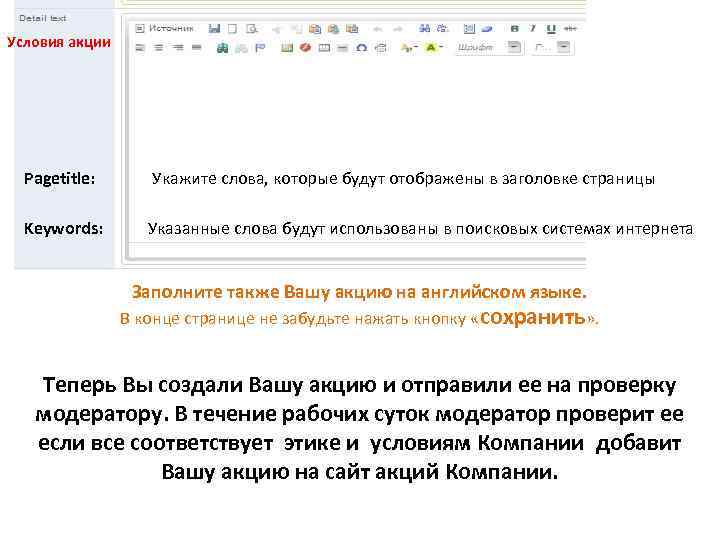Viewport: 720px width, 540px height.
Task: Toggle bold formatting
Action: tap(514, 28)
